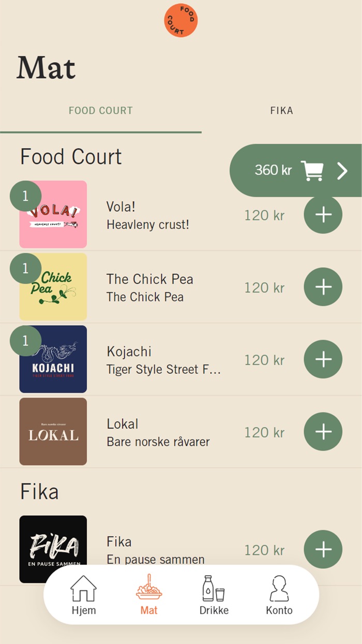Select the Mat food bowl icon
The height and width of the screenshot is (644, 362).
pos(148,589)
